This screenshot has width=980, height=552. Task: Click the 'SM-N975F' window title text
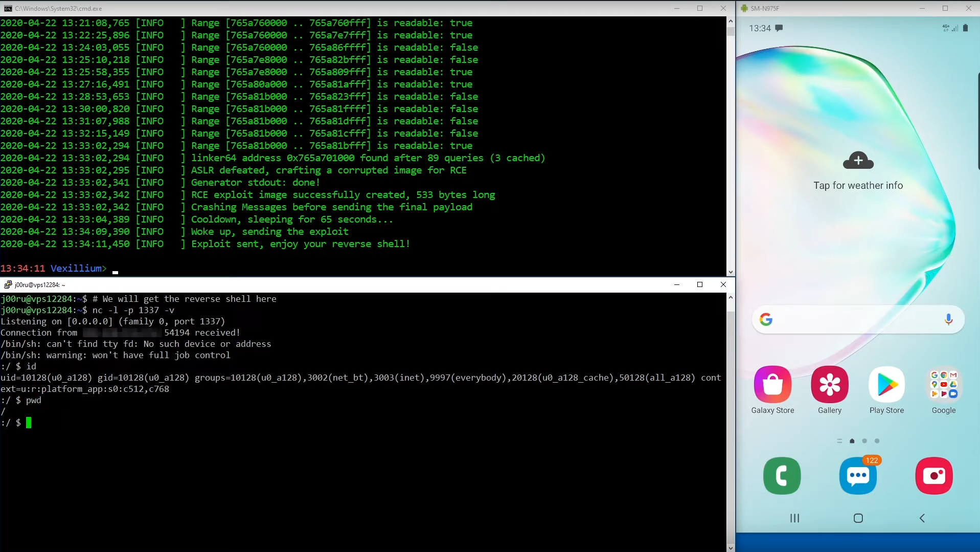click(x=765, y=9)
